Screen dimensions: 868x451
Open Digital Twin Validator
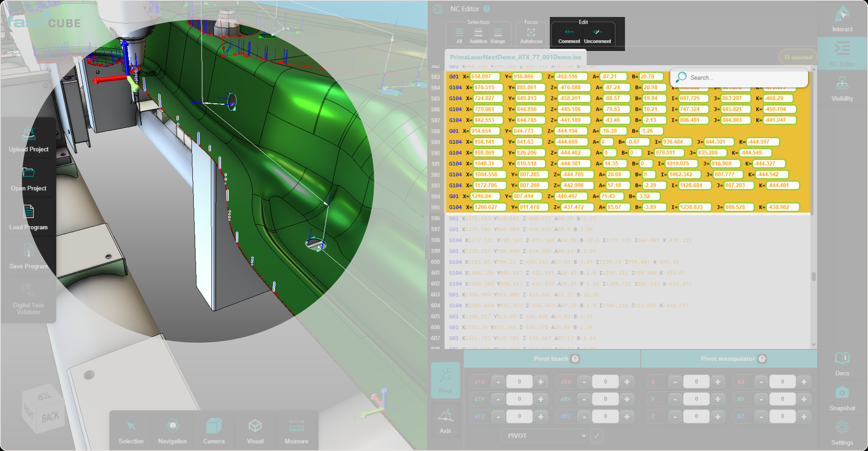(28, 298)
